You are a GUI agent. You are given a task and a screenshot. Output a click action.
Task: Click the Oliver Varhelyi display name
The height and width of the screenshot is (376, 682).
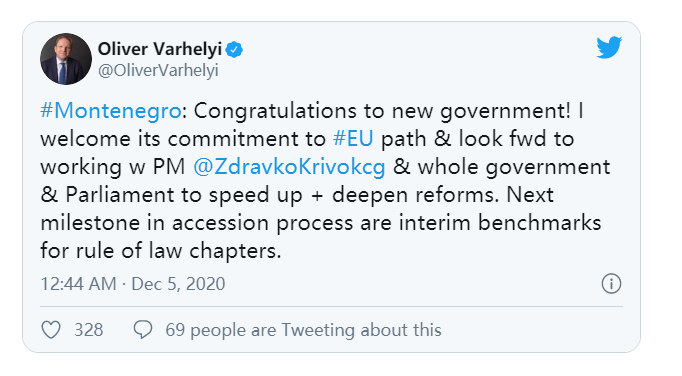click(160, 49)
